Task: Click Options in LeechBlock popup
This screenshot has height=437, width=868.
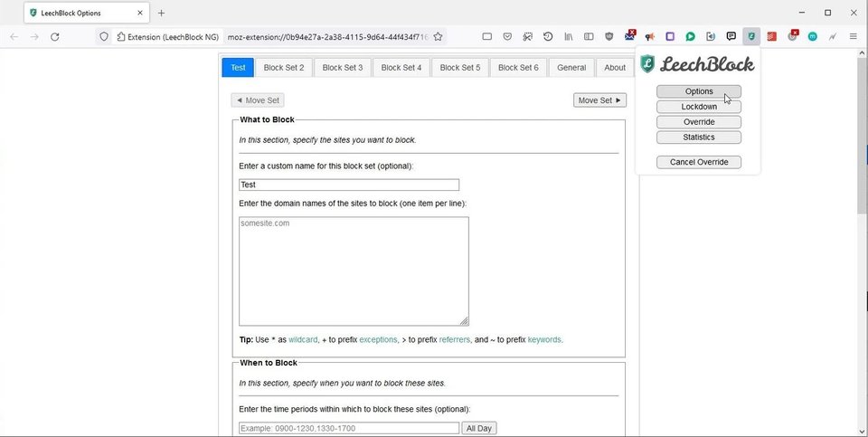Action: [x=699, y=91]
